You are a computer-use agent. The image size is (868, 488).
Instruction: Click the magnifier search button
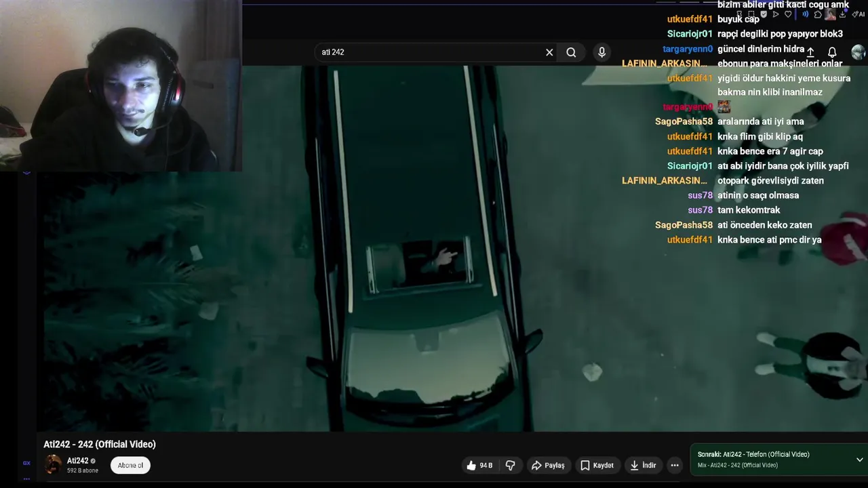point(571,52)
